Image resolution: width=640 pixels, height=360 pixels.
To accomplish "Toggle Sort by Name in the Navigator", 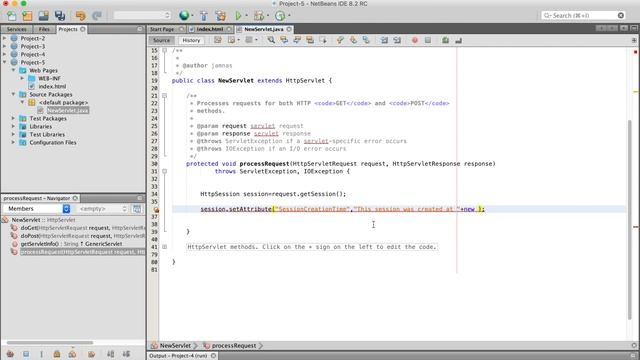I will 111,354.
